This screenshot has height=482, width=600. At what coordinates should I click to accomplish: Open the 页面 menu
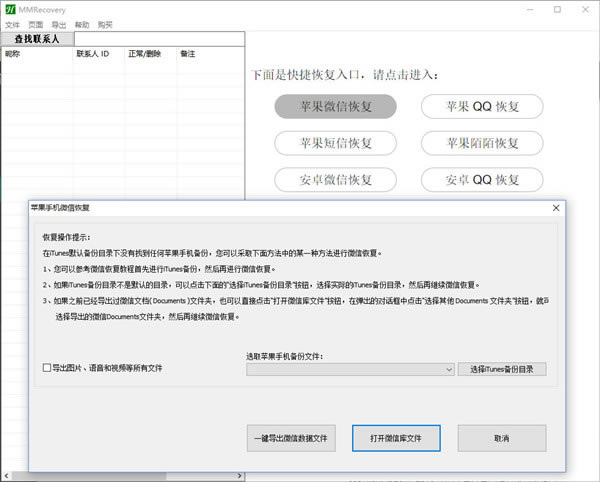click(35, 25)
